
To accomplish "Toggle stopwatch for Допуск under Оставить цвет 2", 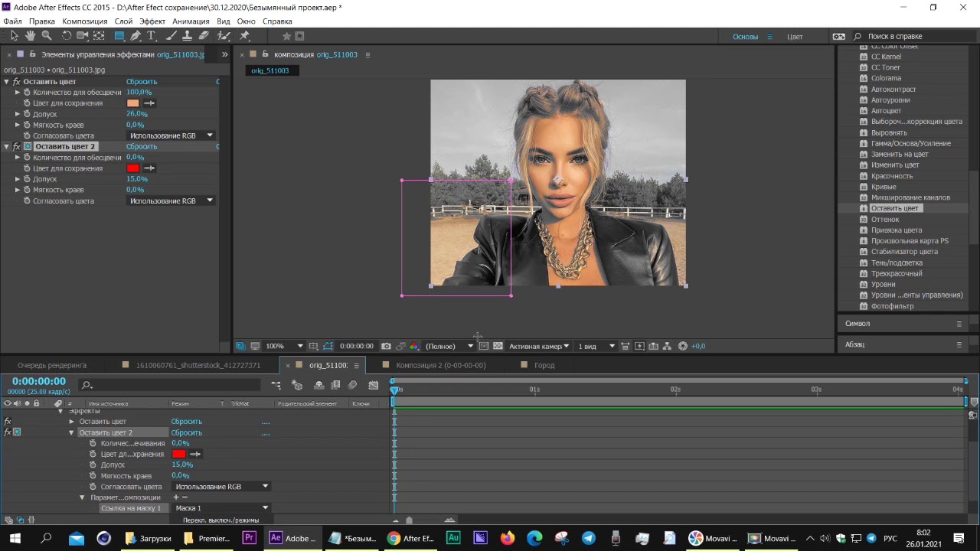I will pos(27,179).
